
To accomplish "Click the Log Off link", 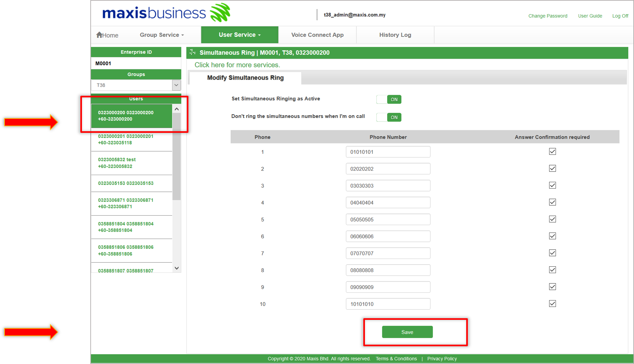I will pos(620,16).
